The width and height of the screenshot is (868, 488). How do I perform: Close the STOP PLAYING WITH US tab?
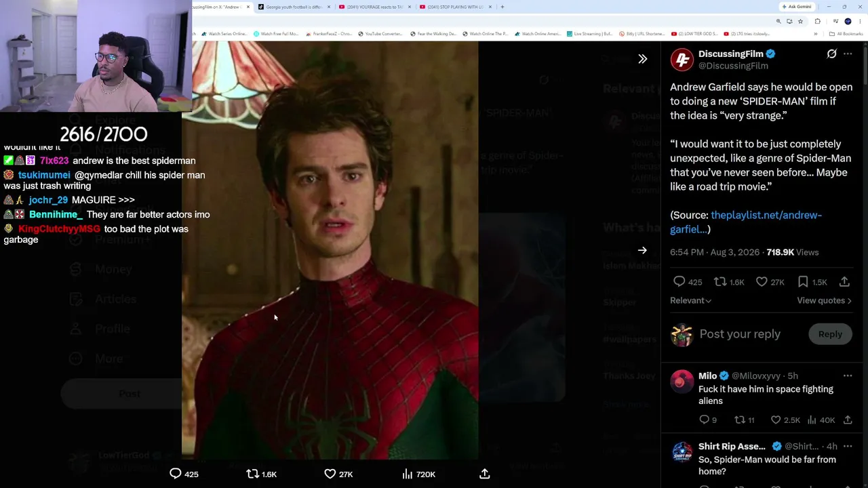pyautogui.click(x=490, y=7)
